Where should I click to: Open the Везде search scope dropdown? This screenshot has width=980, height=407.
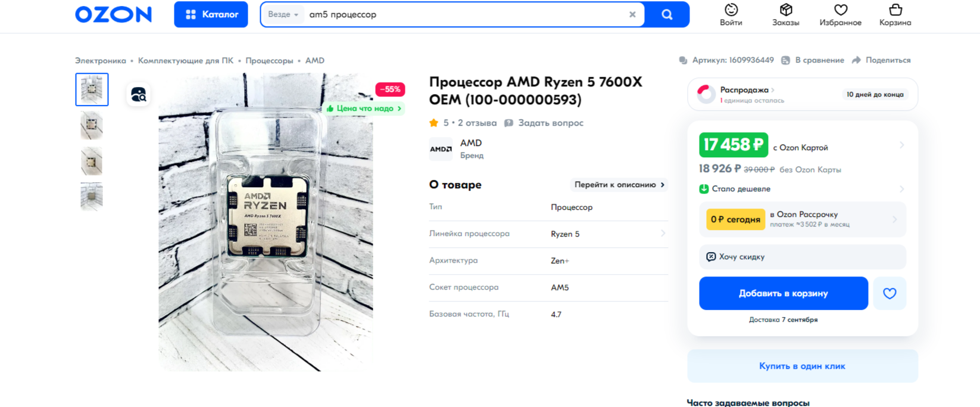[283, 14]
